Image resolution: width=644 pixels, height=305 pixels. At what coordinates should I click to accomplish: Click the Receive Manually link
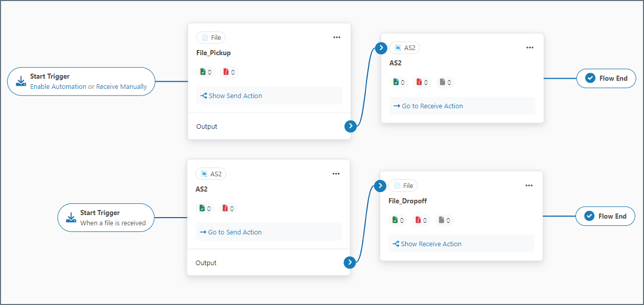(x=122, y=87)
